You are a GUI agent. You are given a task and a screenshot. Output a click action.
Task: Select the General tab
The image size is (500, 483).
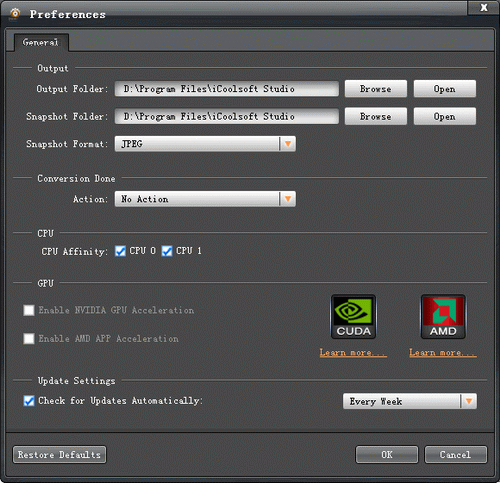[41, 42]
